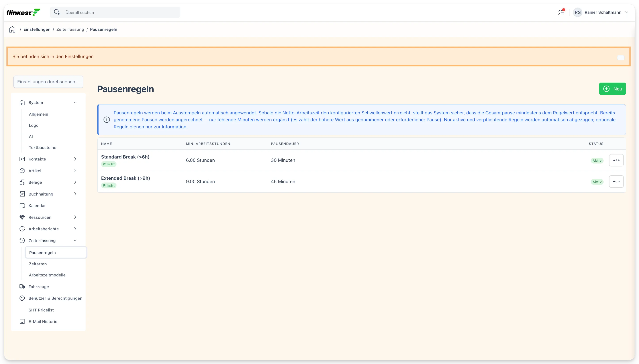Click the Benutzer & Berechtigungen user icon

pos(22,298)
